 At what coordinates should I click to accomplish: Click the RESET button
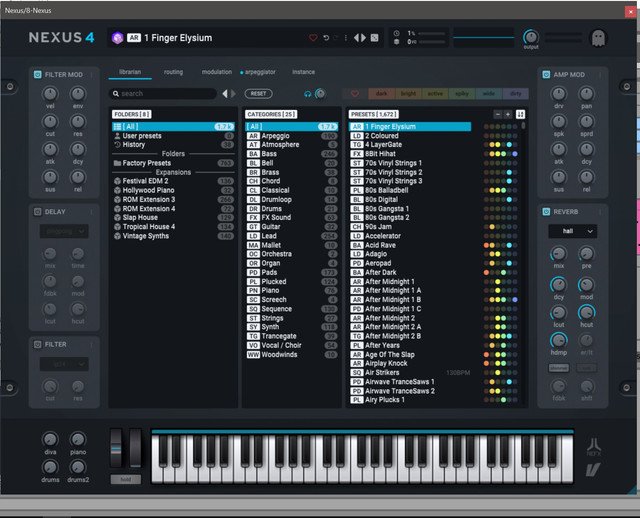258,94
